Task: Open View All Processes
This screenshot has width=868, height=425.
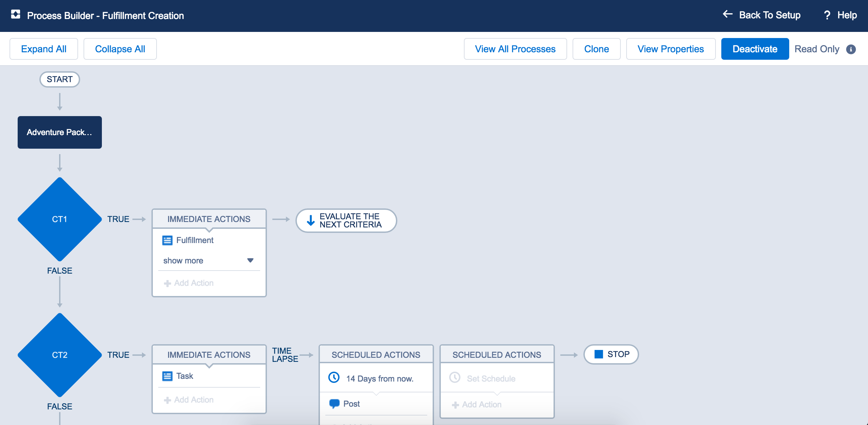Action: 515,49
